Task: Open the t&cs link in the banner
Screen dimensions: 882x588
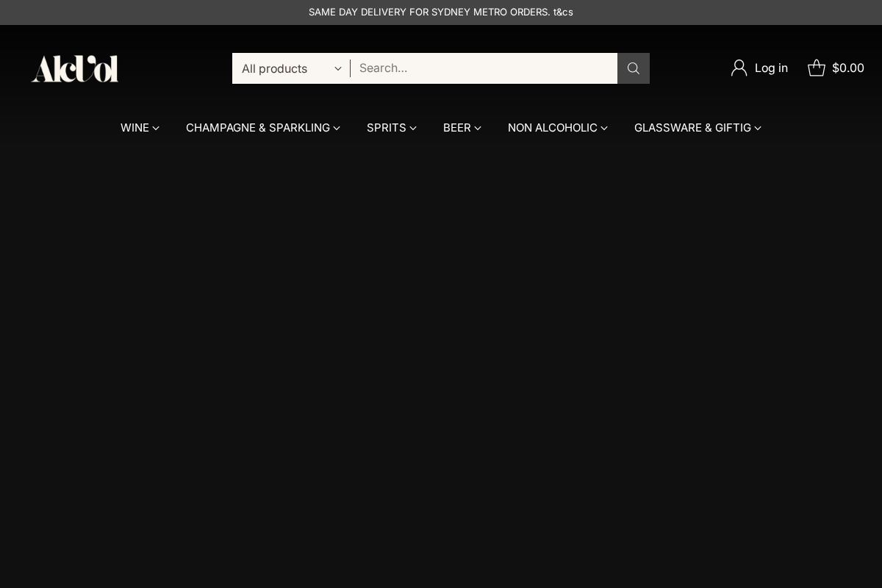Action: pyautogui.click(x=562, y=12)
